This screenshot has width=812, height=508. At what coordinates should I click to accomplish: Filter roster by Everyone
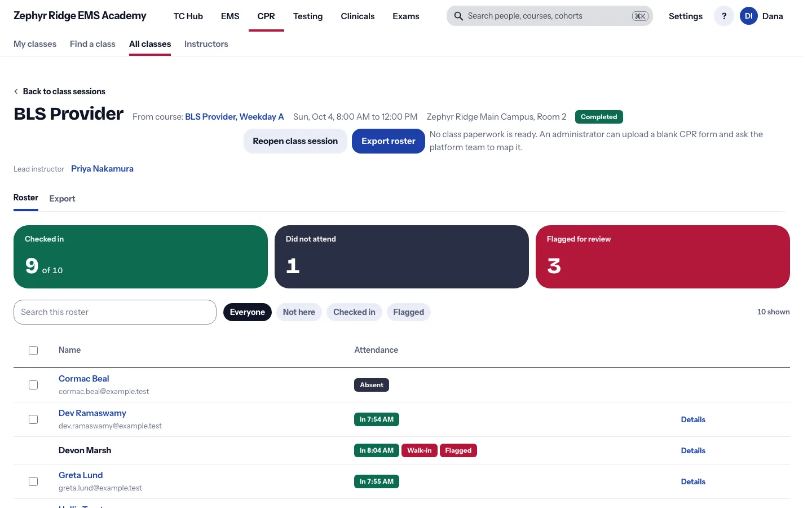pos(248,312)
